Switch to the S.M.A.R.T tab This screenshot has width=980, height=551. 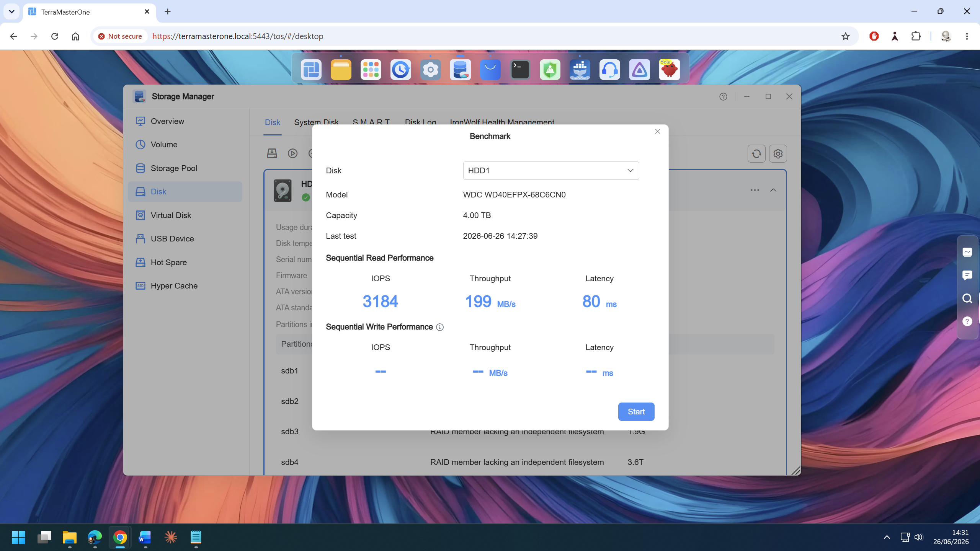coord(371,122)
